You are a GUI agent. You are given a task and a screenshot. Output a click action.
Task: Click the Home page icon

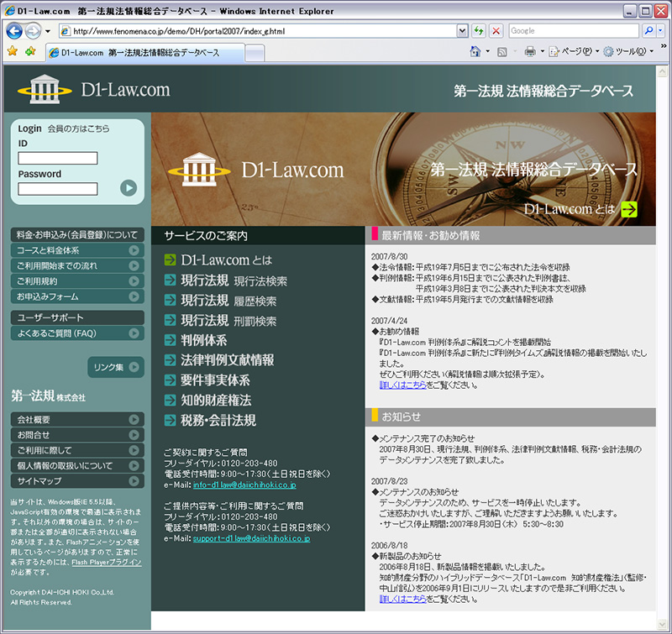(x=475, y=52)
